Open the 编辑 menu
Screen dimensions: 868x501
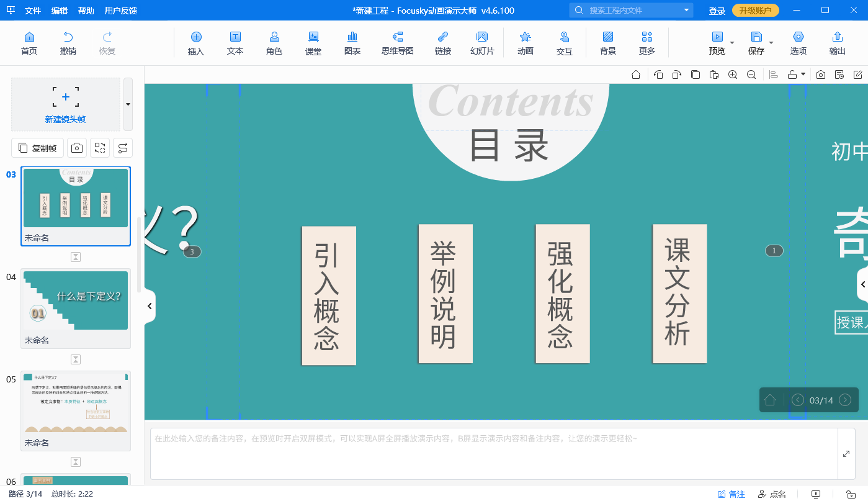(x=60, y=11)
